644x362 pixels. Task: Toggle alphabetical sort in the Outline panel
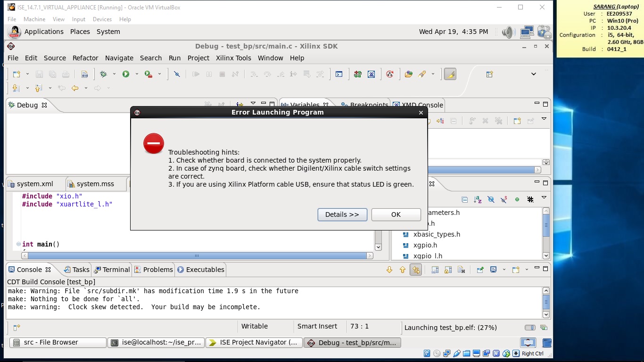coord(478,199)
